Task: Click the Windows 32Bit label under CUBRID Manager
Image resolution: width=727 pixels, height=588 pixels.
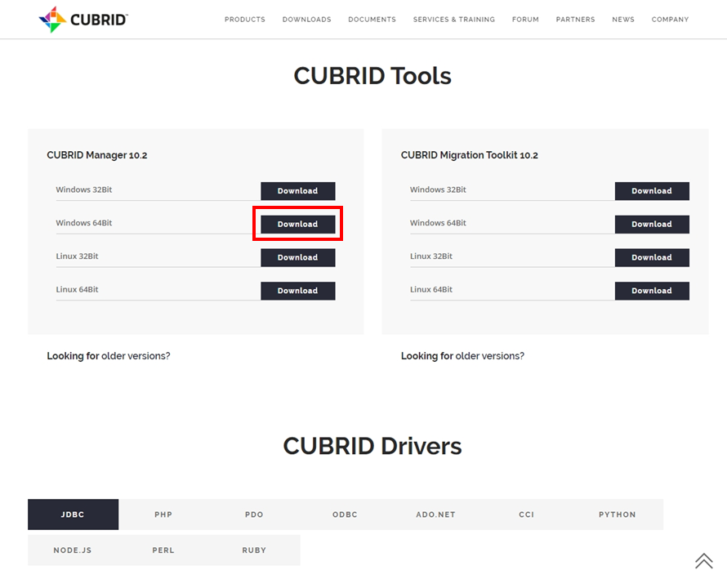Action: [84, 189]
